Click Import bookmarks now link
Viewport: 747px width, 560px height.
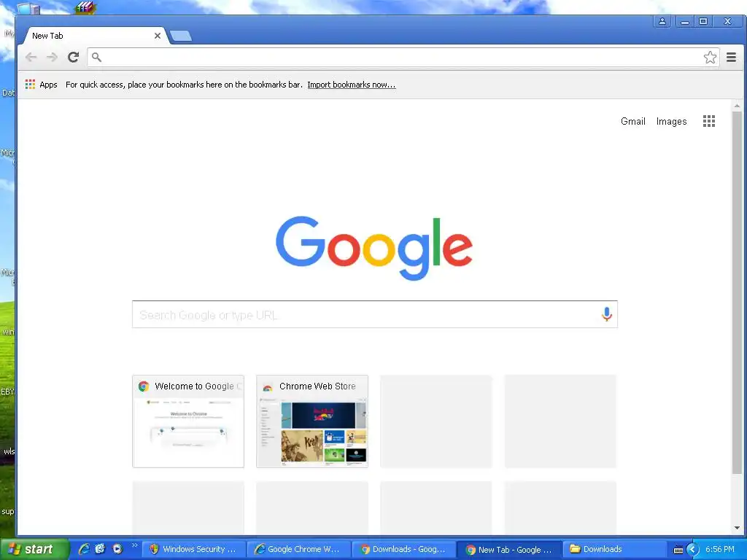[351, 85]
